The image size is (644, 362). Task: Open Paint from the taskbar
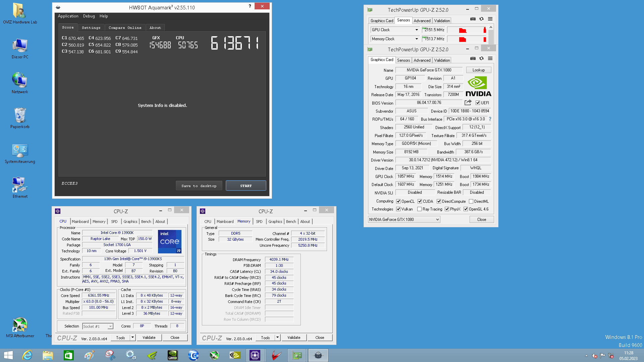pyautogui.click(x=89, y=355)
